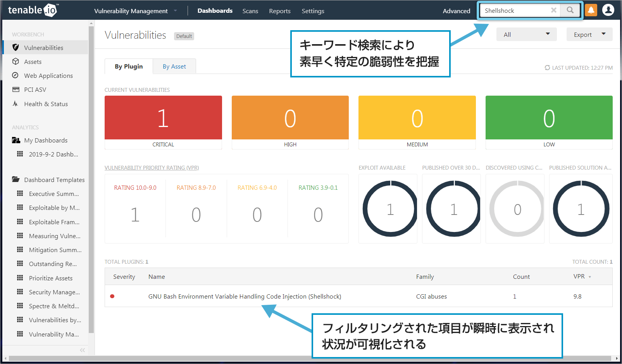Select the High severity tile
The height and width of the screenshot is (364, 622).
290,122
